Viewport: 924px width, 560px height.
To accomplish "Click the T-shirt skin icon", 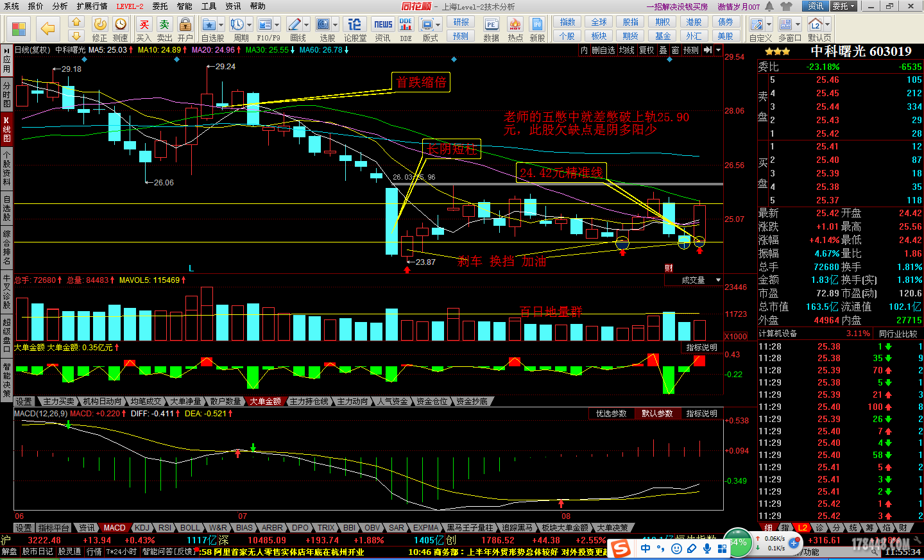I will click(x=787, y=6).
